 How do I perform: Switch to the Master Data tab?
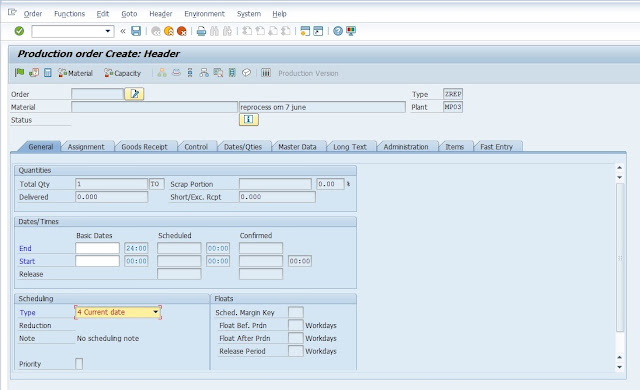(x=297, y=147)
